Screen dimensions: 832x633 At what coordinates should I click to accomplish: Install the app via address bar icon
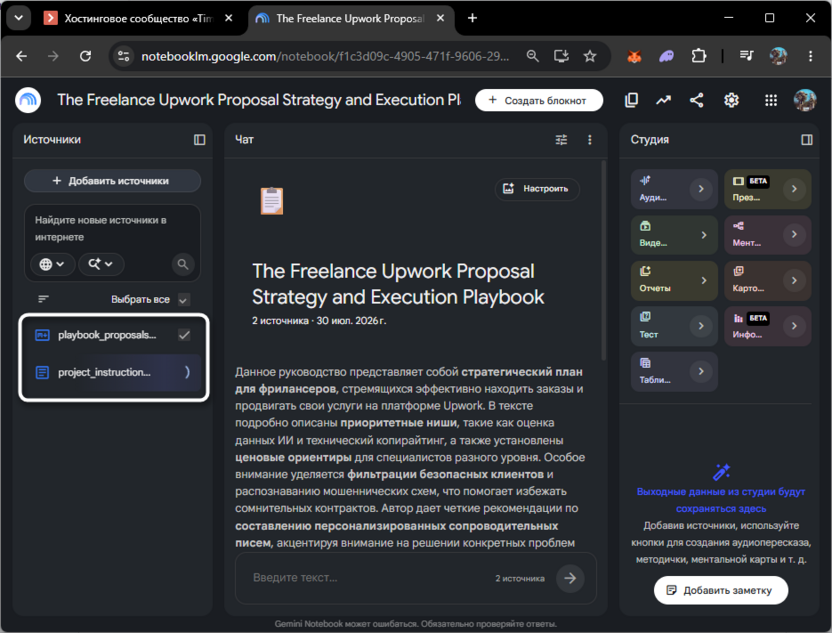[561, 56]
